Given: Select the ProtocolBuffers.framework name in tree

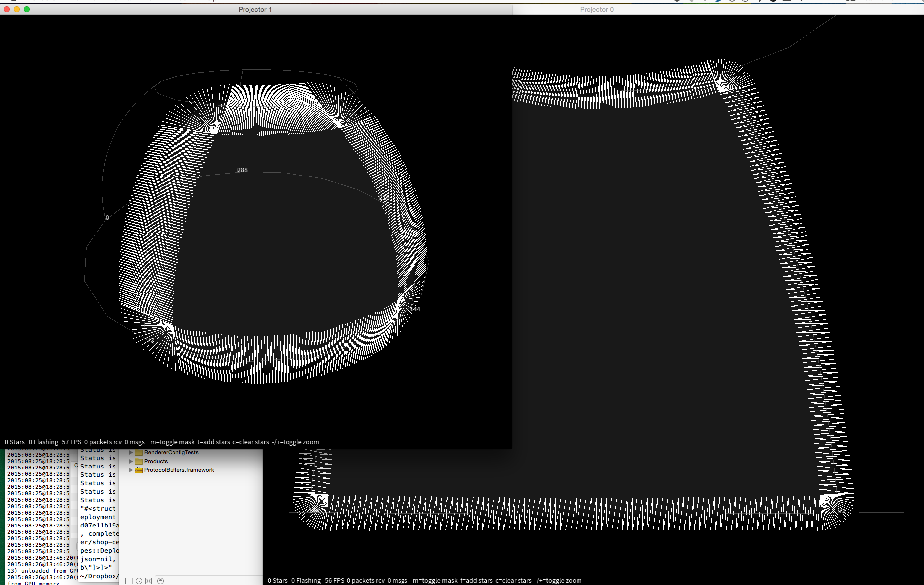Looking at the screenshot, I should click(x=179, y=470).
